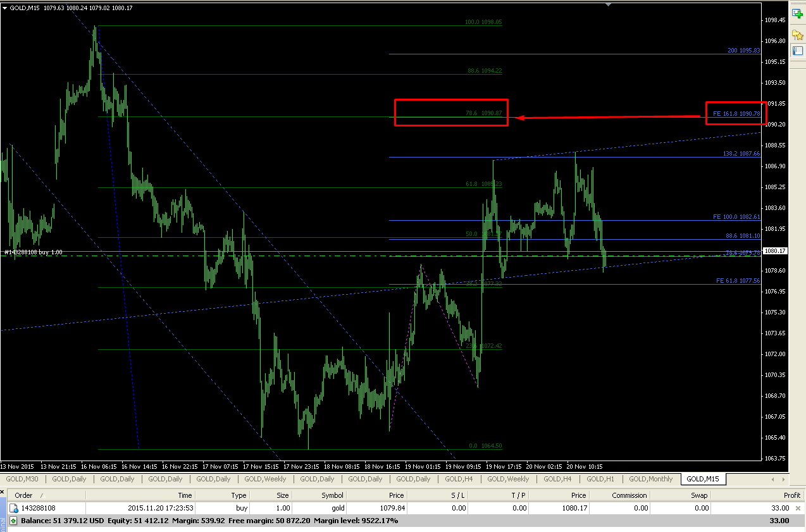The width and height of the screenshot is (806, 532).
Task: Select the Fibonacci level 100.0 1098.05
Action: (483, 22)
